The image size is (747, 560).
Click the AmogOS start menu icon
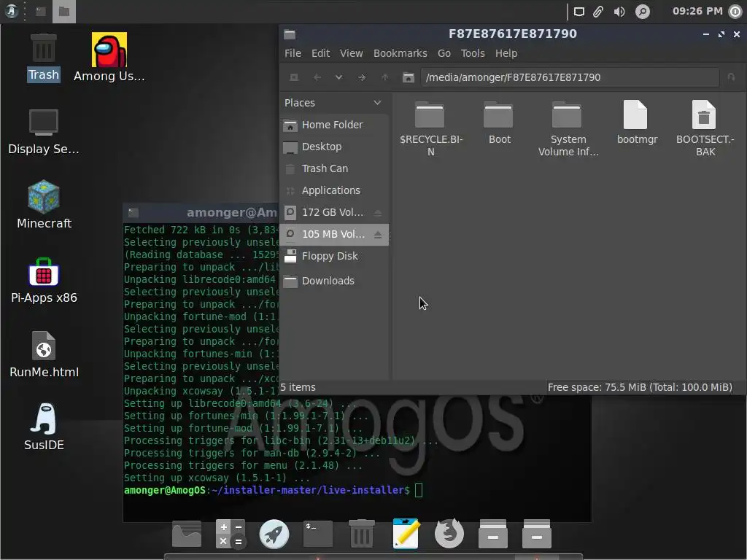[11, 11]
